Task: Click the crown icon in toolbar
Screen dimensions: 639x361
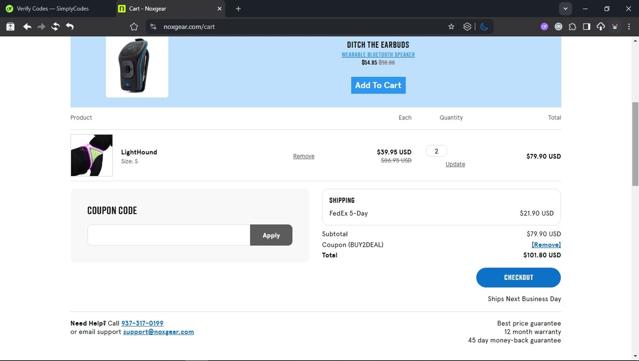Action: (x=615, y=26)
